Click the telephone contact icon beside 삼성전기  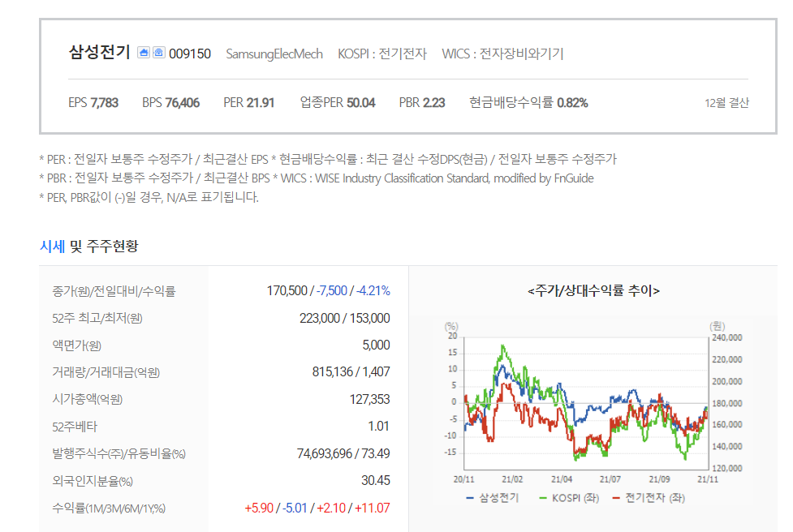(x=159, y=53)
